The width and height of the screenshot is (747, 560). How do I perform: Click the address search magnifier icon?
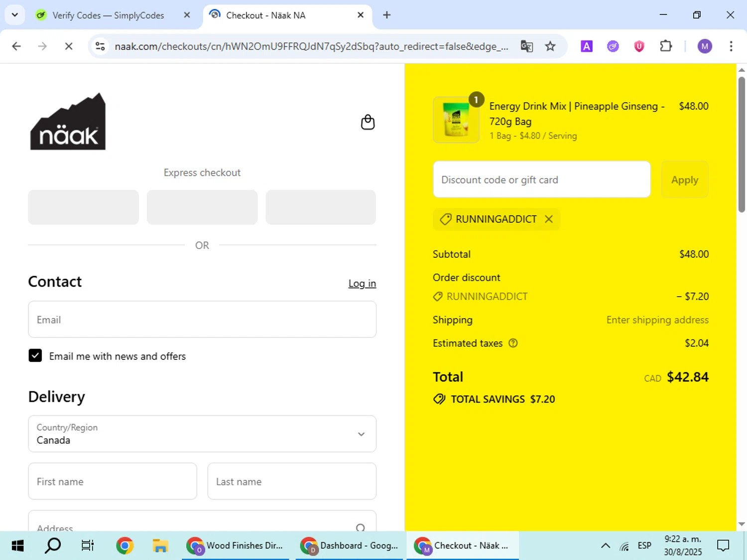361,527
